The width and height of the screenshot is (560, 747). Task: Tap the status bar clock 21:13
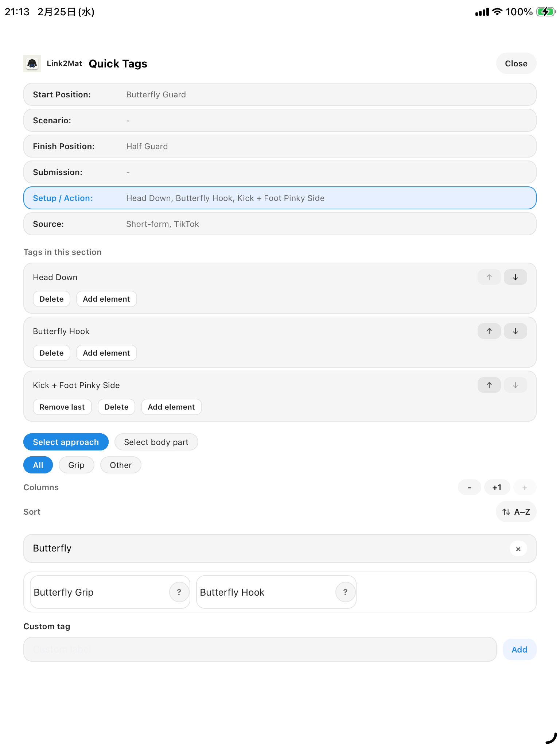point(17,12)
